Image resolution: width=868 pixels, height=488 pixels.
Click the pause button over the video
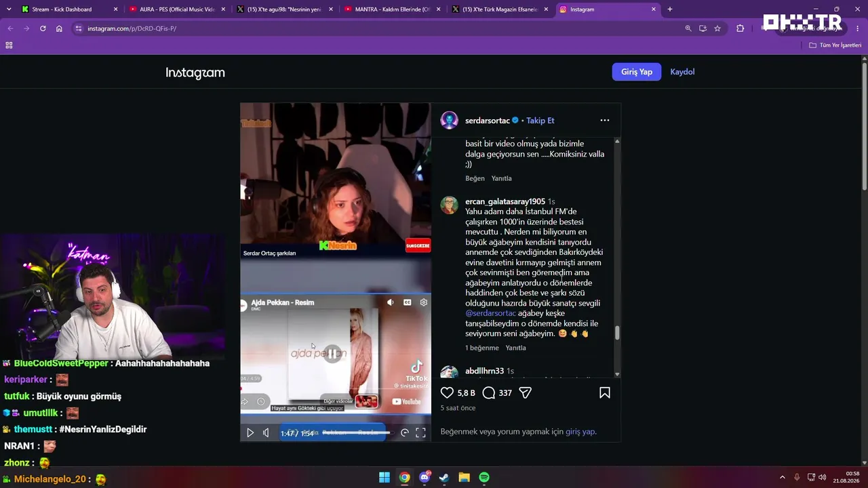(332, 354)
